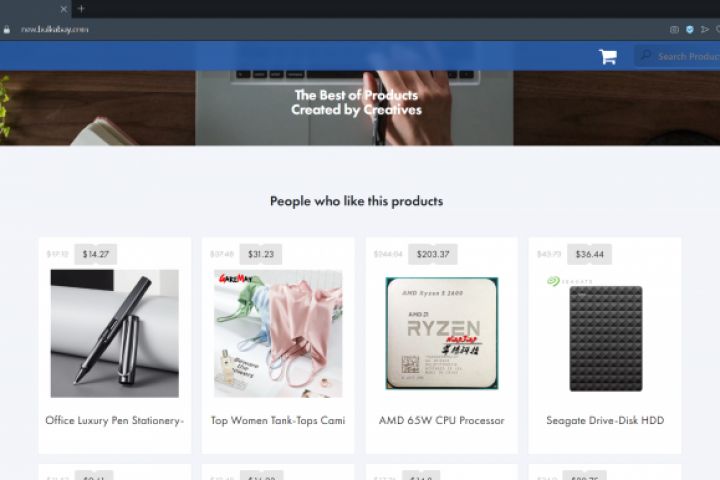The height and width of the screenshot is (480, 720).
Task: Focus the Search Products input field
Action: tap(677, 56)
